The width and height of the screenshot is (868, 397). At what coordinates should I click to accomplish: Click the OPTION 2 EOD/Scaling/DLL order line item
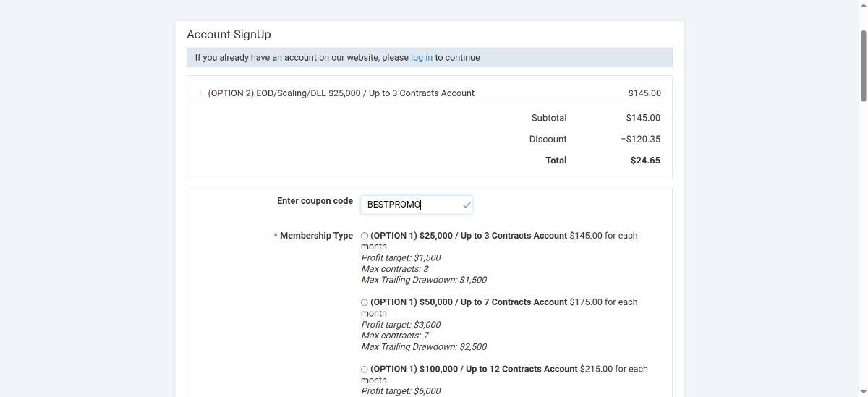(341, 93)
